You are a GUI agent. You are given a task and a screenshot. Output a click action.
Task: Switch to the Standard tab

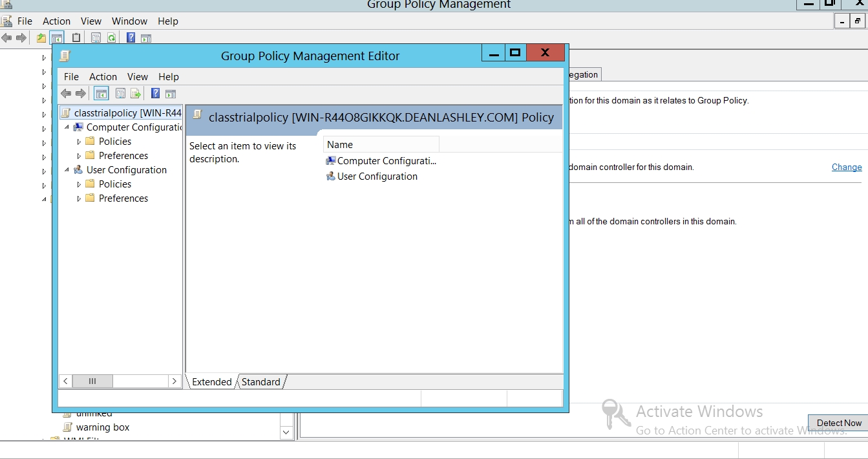pyautogui.click(x=260, y=382)
